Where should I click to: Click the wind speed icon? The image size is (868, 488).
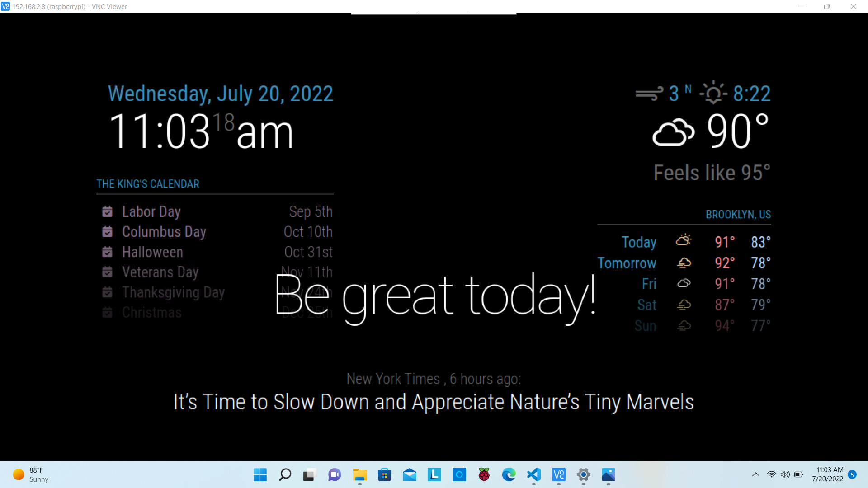coord(650,94)
